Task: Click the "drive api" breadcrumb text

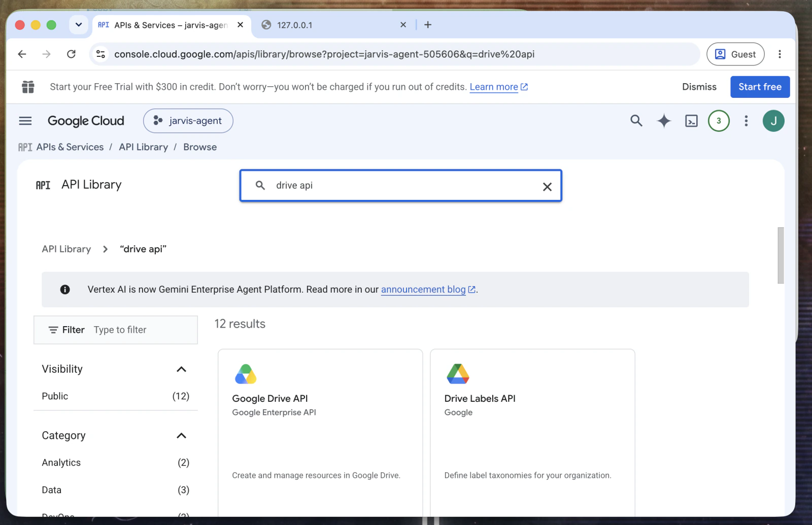Action: click(x=143, y=249)
